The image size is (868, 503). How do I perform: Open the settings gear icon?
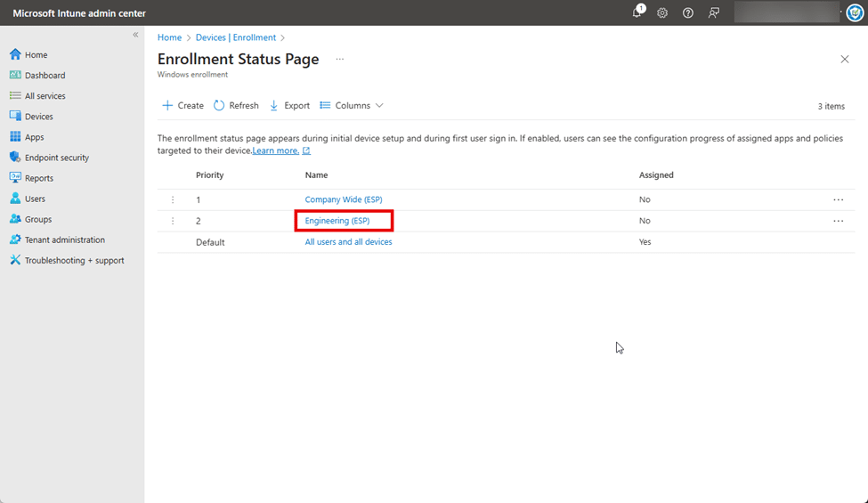tap(662, 13)
